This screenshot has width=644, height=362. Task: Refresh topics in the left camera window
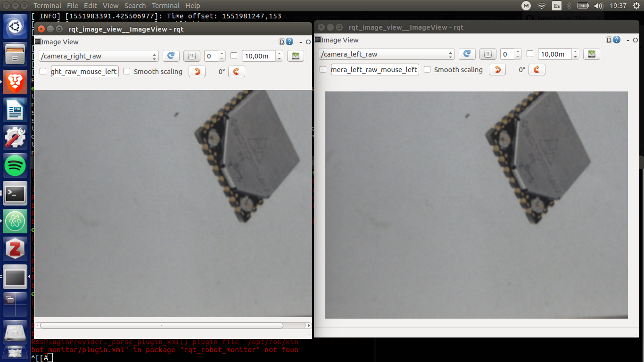[x=467, y=54]
